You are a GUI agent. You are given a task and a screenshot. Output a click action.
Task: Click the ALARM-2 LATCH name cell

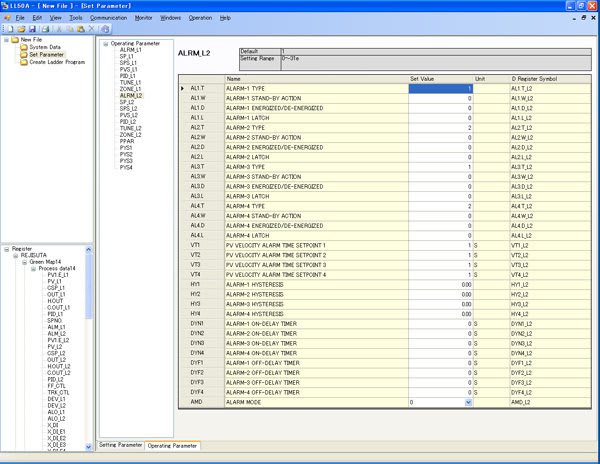(x=316, y=157)
